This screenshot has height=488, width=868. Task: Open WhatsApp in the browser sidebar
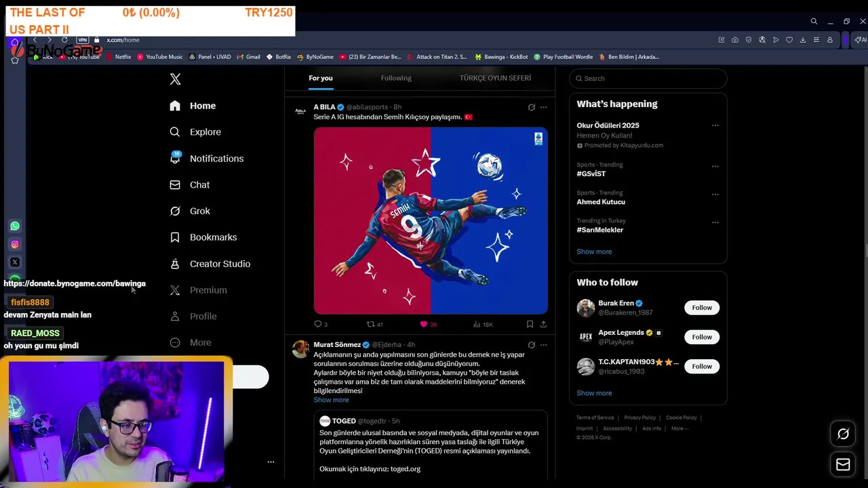[x=15, y=226]
